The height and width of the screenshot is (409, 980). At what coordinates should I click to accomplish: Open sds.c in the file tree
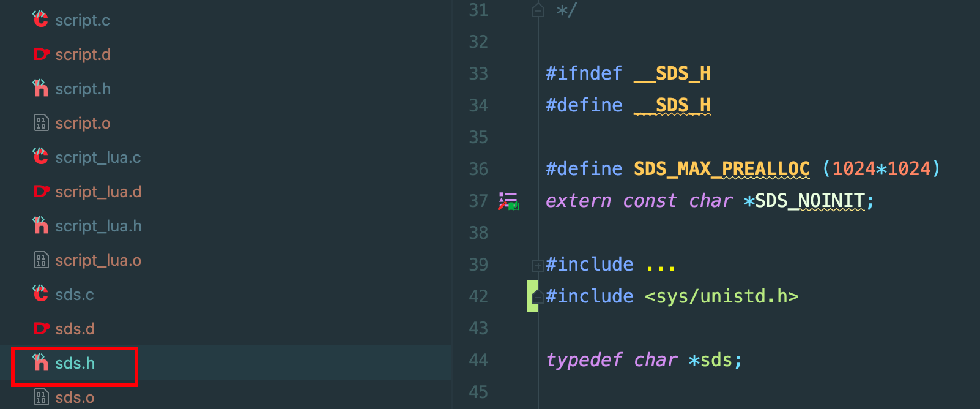[74, 295]
